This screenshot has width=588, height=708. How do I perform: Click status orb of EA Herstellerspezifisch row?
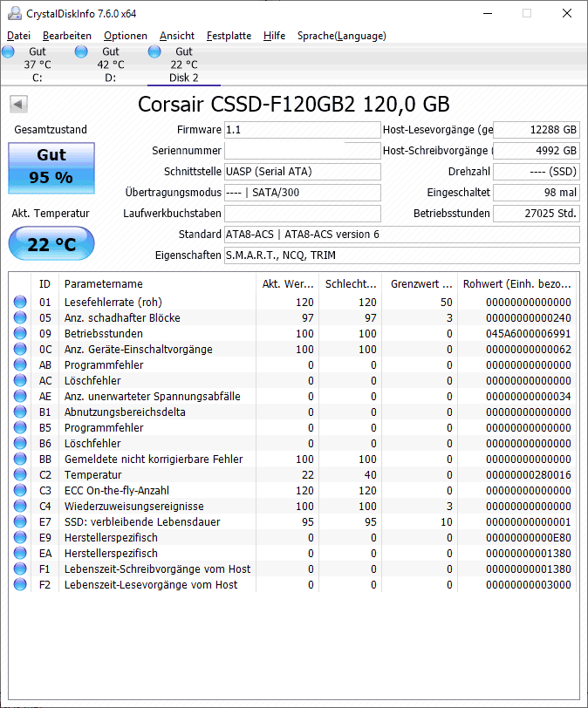pyautogui.click(x=20, y=553)
